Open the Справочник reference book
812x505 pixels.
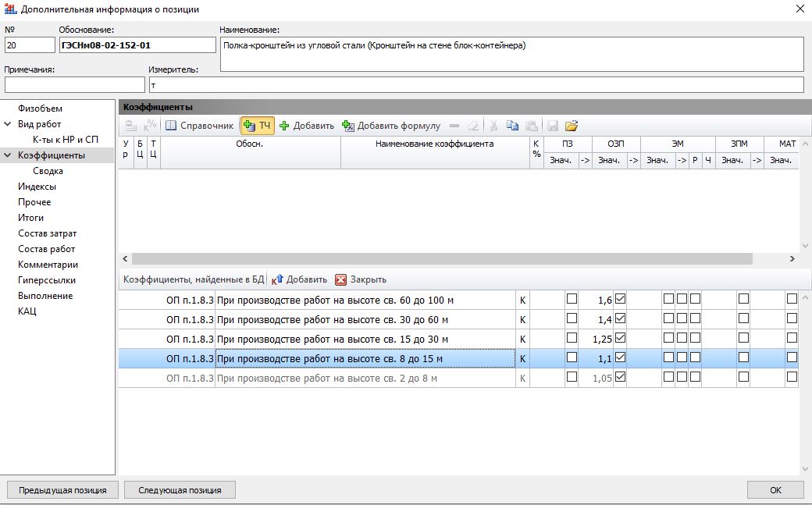[199, 126]
